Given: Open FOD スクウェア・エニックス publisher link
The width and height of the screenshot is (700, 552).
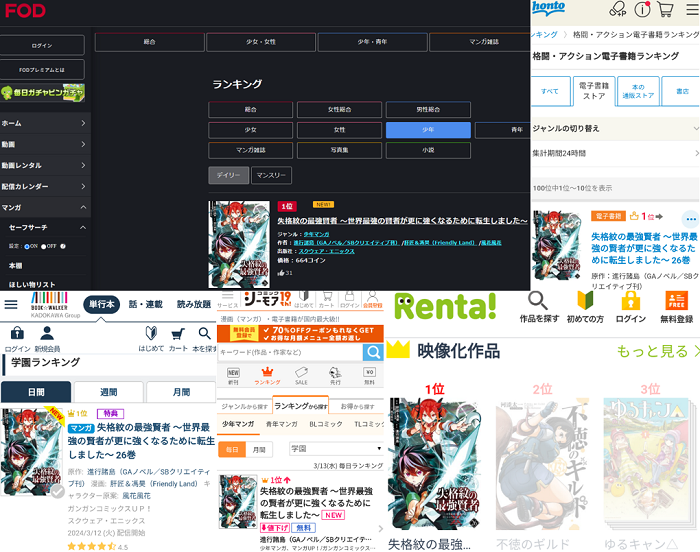Looking at the screenshot, I should pos(326,251).
